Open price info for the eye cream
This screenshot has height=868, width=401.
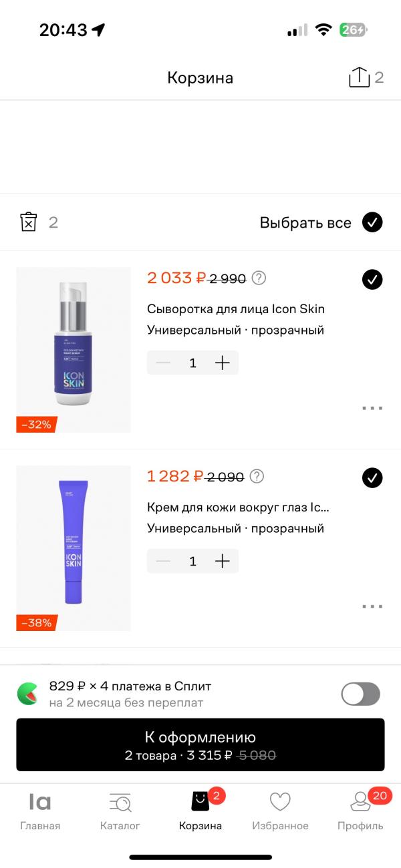(x=257, y=476)
